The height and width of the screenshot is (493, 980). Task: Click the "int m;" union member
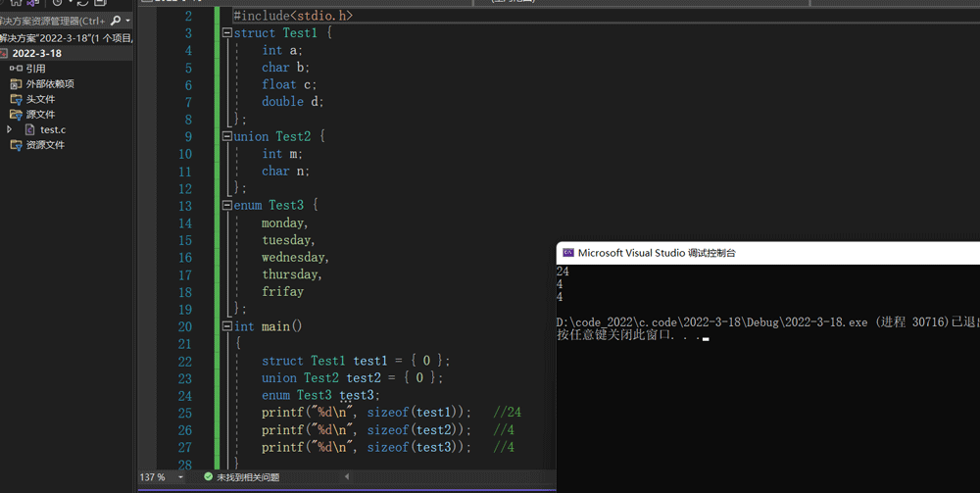tap(282, 154)
